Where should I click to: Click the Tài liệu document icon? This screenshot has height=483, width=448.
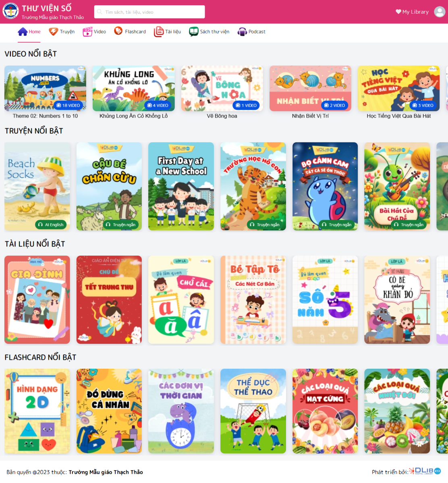pyautogui.click(x=159, y=32)
